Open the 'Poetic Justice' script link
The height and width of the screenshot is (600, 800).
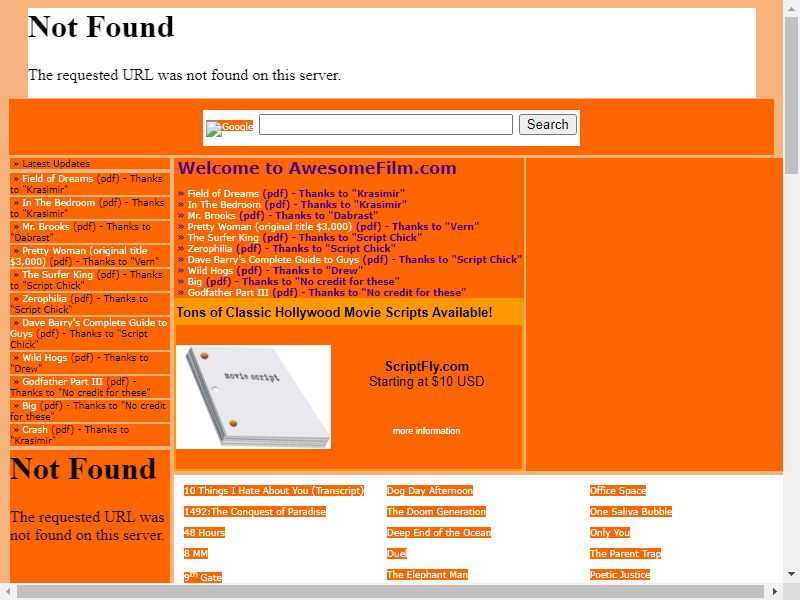point(620,574)
